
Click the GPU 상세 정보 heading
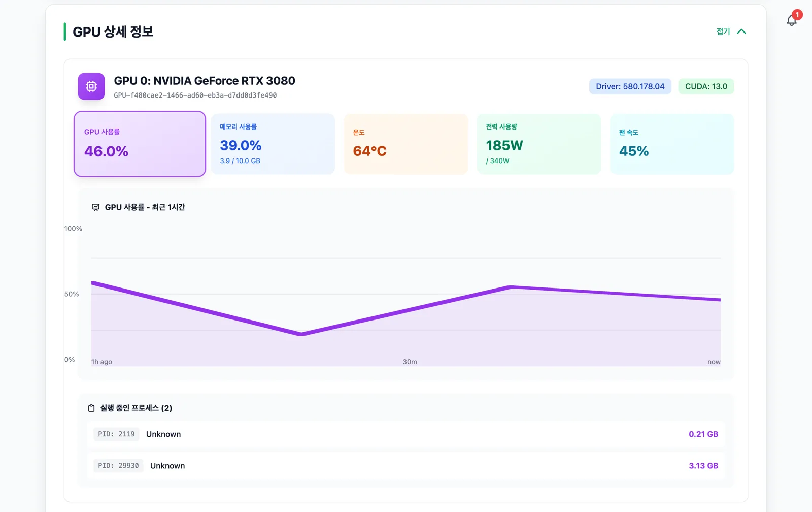coord(113,31)
